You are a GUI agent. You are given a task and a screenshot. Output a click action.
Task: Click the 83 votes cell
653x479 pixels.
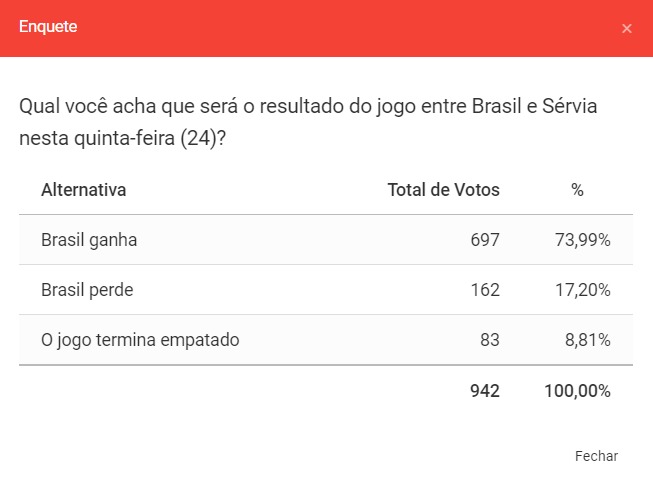[489, 340]
